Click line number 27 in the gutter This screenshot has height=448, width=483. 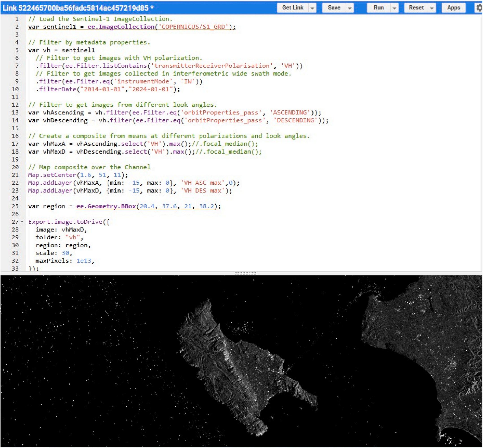point(15,222)
